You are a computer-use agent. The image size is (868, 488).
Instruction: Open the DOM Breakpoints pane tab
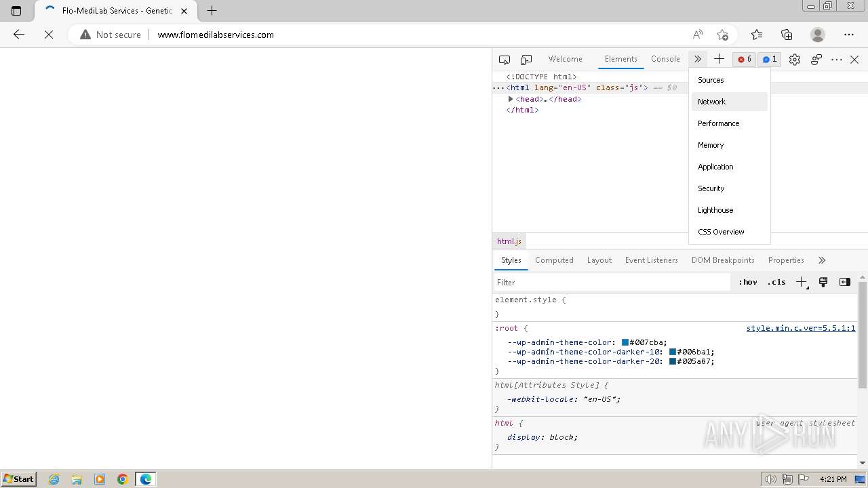coord(723,260)
